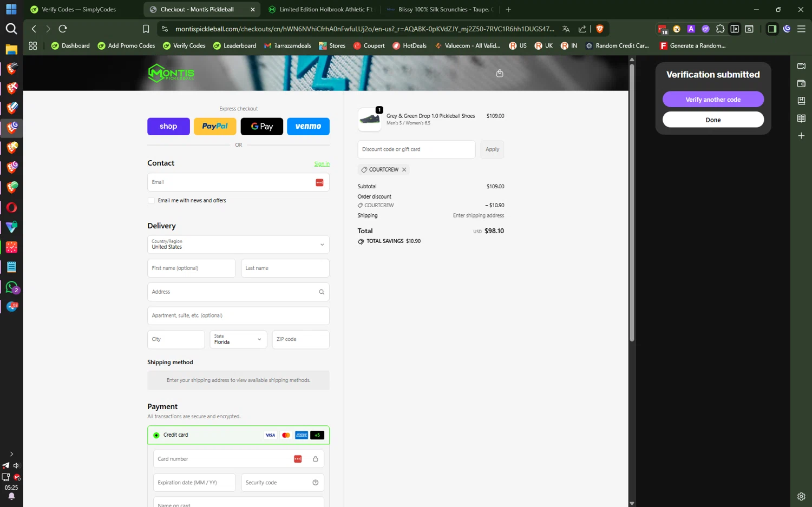Focus the Email input field
Viewport: 812px width, 507px height.
[238, 182]
